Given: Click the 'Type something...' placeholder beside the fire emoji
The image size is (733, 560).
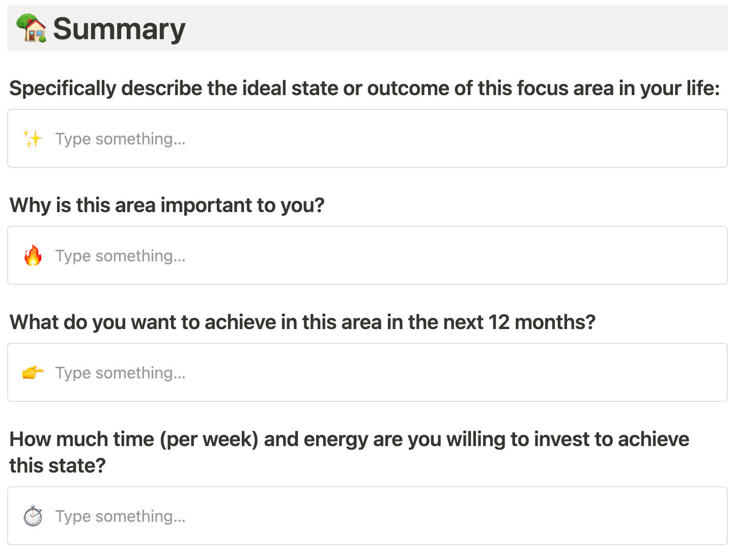Looking at the screenshot, I should pyautogui.click(x=120, y=255).
